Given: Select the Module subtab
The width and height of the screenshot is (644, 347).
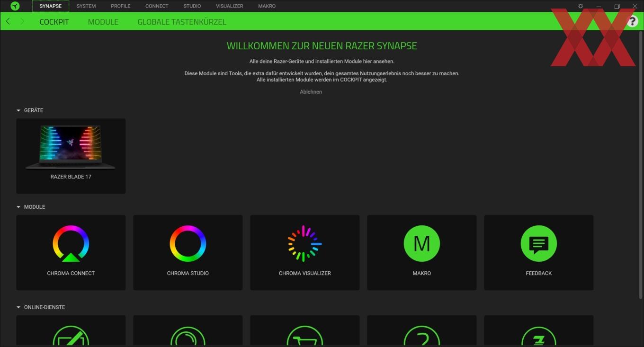Looking at the screenshot, I should pyautogui.click(x=103, y=22).
